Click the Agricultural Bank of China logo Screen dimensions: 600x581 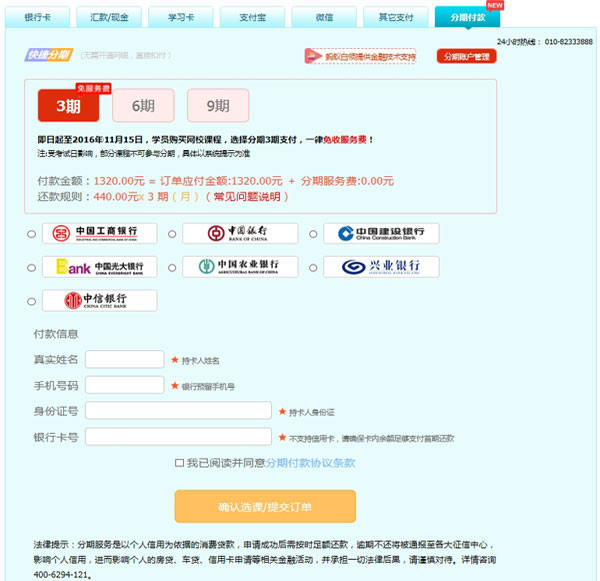click(240, 267)
